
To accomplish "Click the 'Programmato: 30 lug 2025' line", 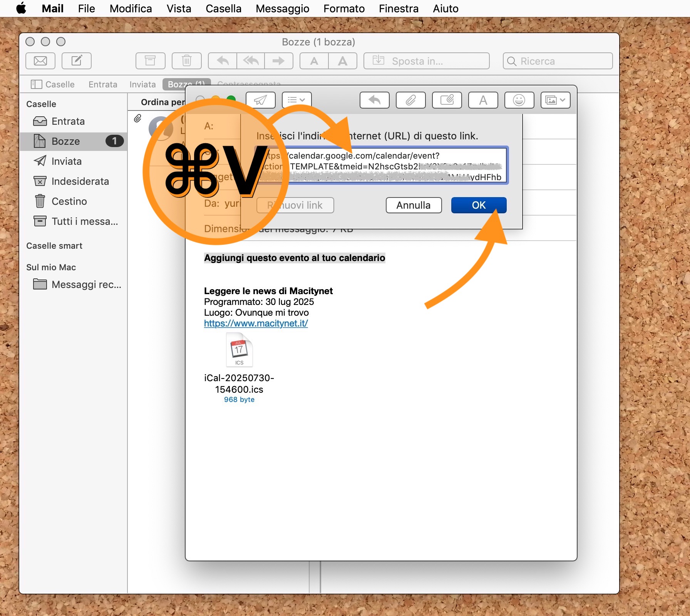I will point(259,302).
